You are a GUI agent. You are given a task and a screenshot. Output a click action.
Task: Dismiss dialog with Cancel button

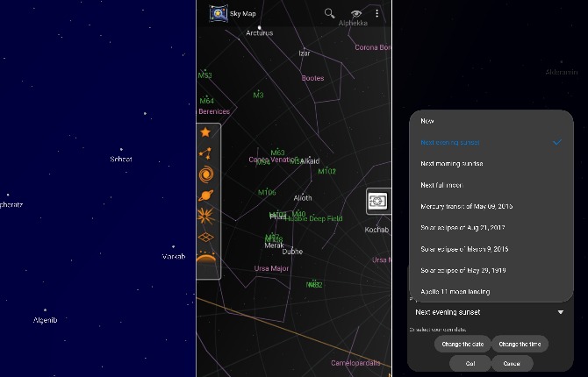click(512, 364)
